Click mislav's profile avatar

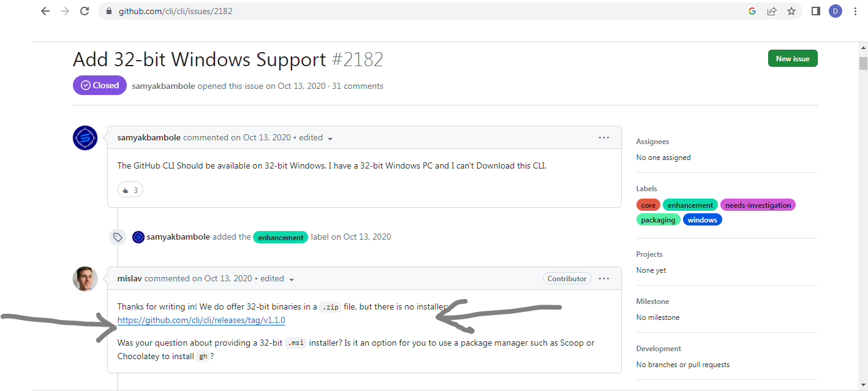85,279
